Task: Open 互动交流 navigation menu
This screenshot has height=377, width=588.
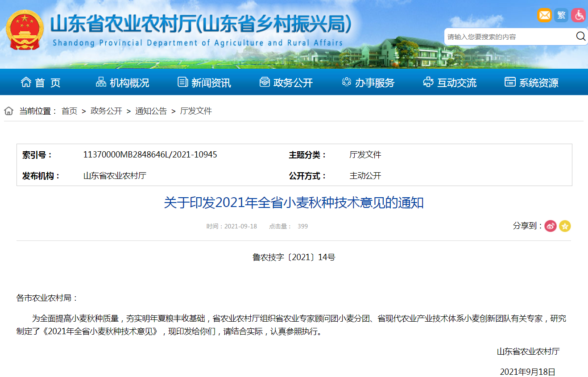Action: [x=457, y=83]
